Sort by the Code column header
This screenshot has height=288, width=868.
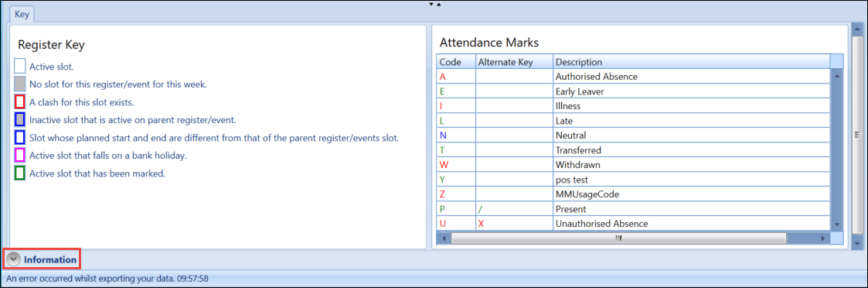pyautogui.click(x=456, y=62)
